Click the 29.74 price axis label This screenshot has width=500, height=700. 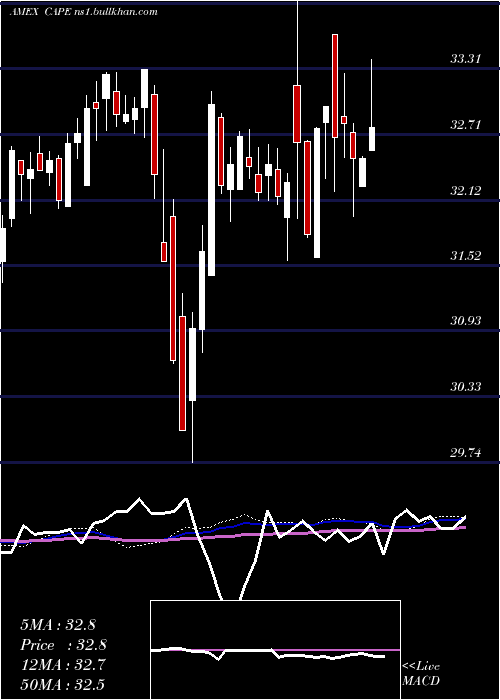(466, 453)
